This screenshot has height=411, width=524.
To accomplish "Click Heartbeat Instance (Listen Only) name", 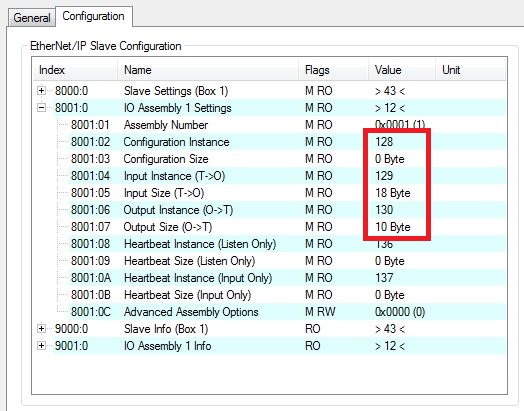I will tap(200, 244).
